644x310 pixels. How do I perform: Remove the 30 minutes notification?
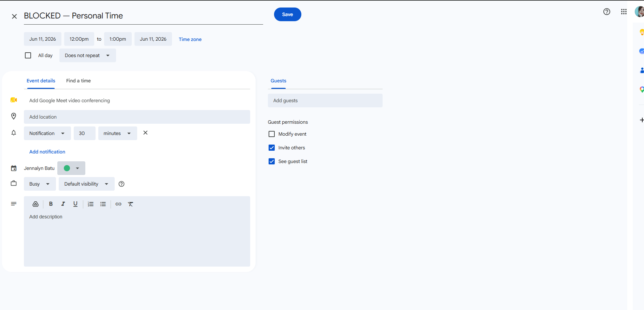[145, 133]
